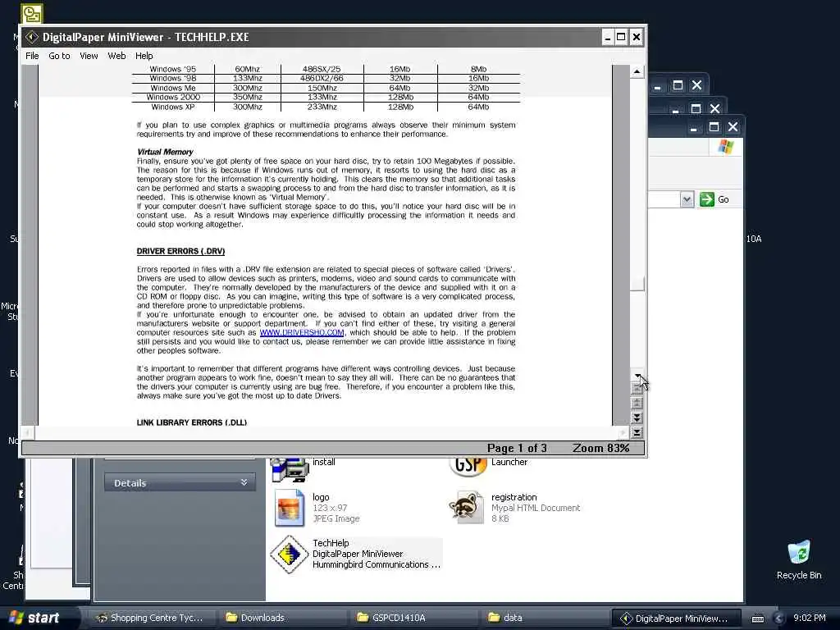Go to first page (disabled top arrow icon)

(x=637, y=390)
